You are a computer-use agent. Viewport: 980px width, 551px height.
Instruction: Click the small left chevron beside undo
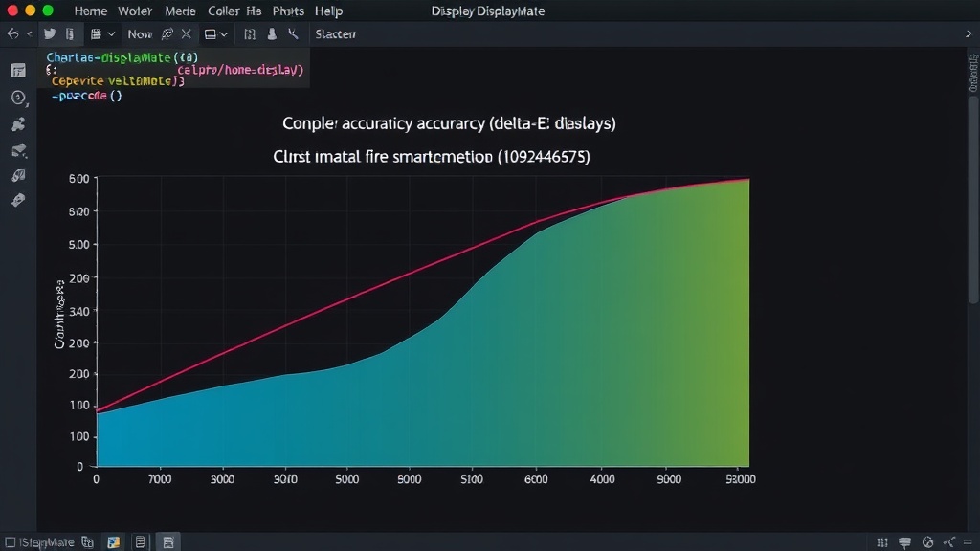click(29, 33)
